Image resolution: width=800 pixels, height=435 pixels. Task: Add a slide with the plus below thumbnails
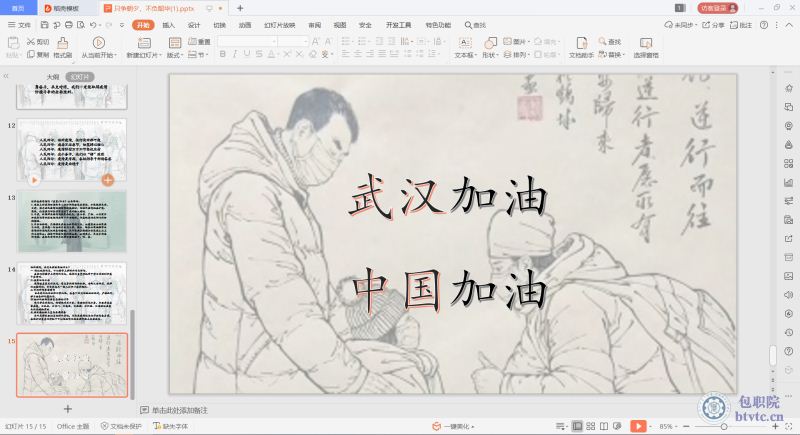point(68,408)
